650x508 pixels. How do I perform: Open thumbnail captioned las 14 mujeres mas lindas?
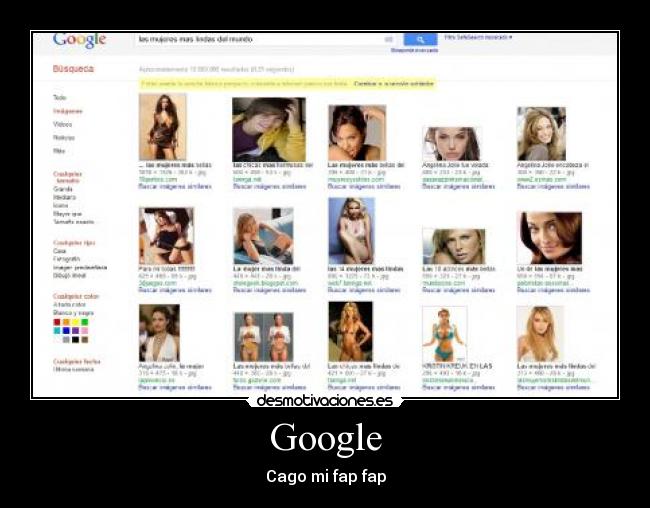pos(352,231)
